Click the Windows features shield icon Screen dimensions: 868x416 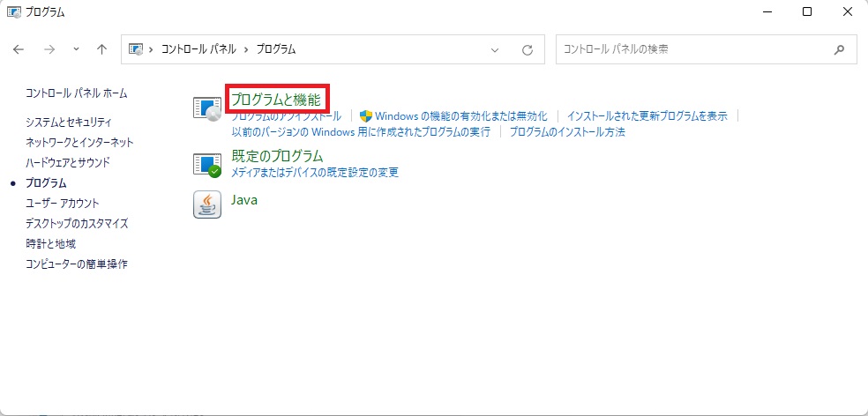coord(365,116)
